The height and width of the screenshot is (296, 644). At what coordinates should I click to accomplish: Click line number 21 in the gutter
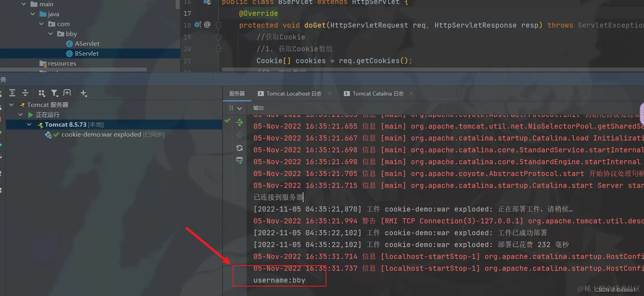point(187,61)
